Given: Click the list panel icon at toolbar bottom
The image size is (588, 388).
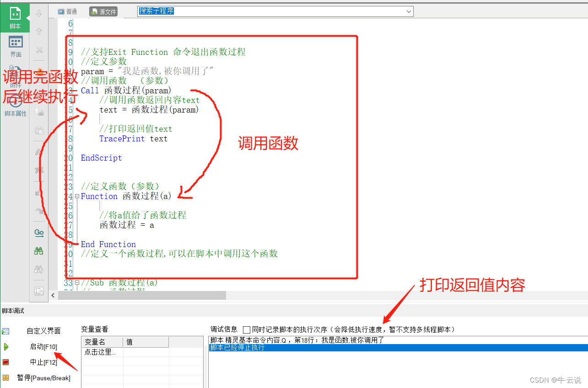Looking at the screenshot, I should coord(39,291).
